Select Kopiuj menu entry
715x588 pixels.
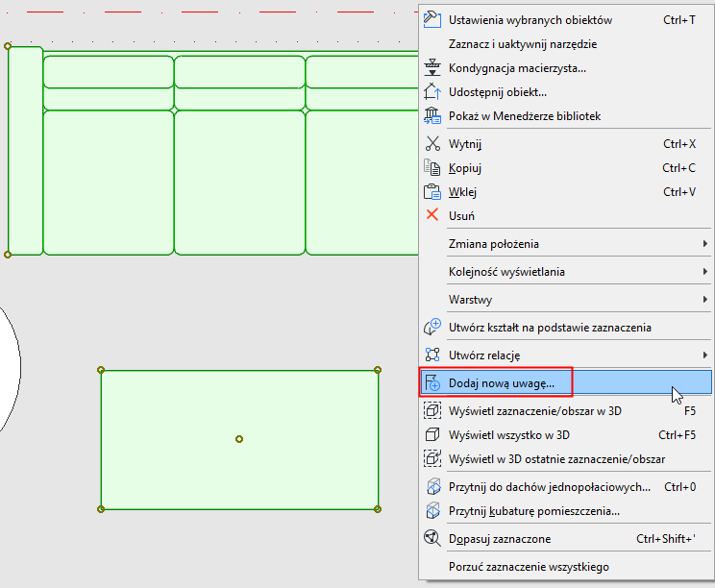[565, 168]
